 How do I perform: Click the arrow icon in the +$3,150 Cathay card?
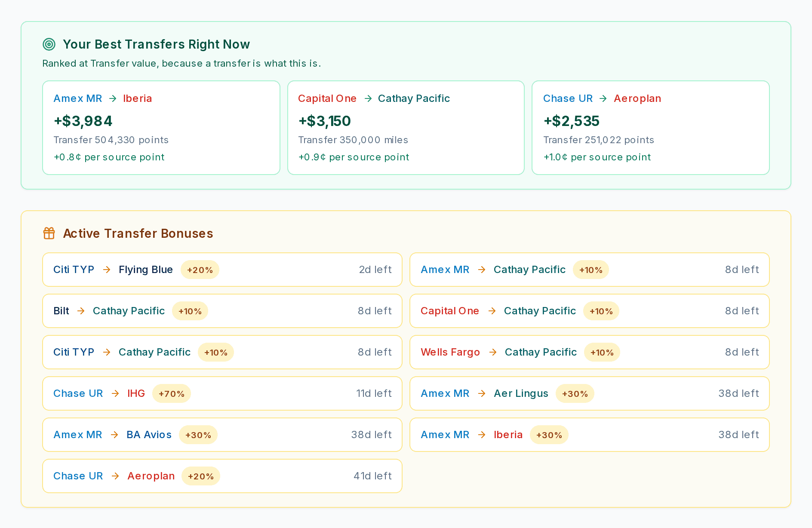(x=368, y=98)
